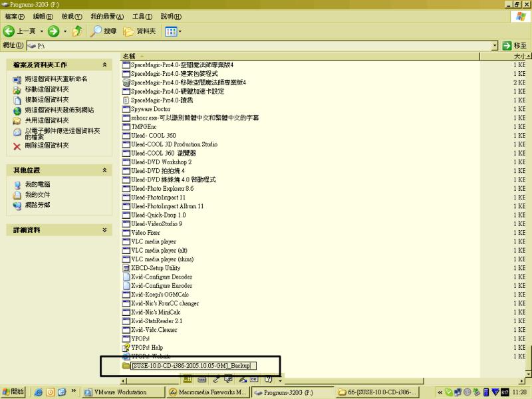Expand the 詳細資料 panel
This screenshot has height=399, width=532.
[x=104, y=229]
